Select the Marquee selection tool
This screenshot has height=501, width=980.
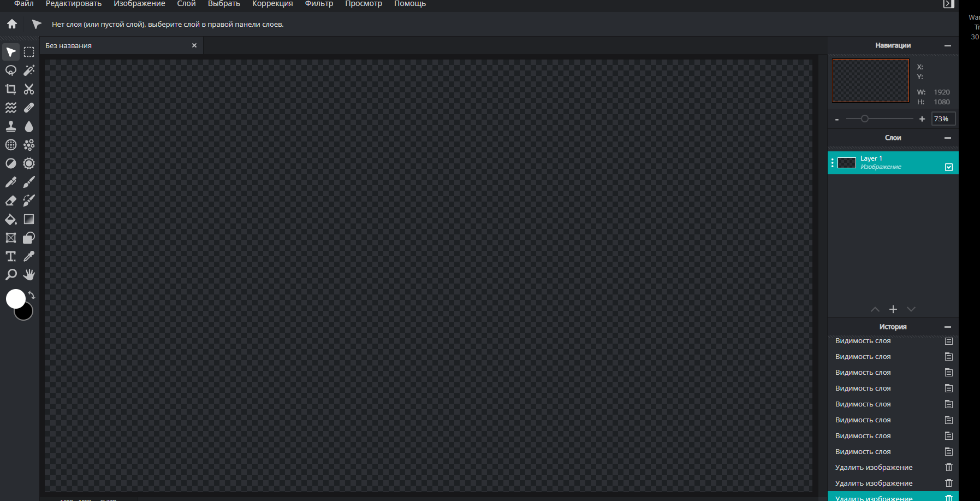[x=29, y=52]
